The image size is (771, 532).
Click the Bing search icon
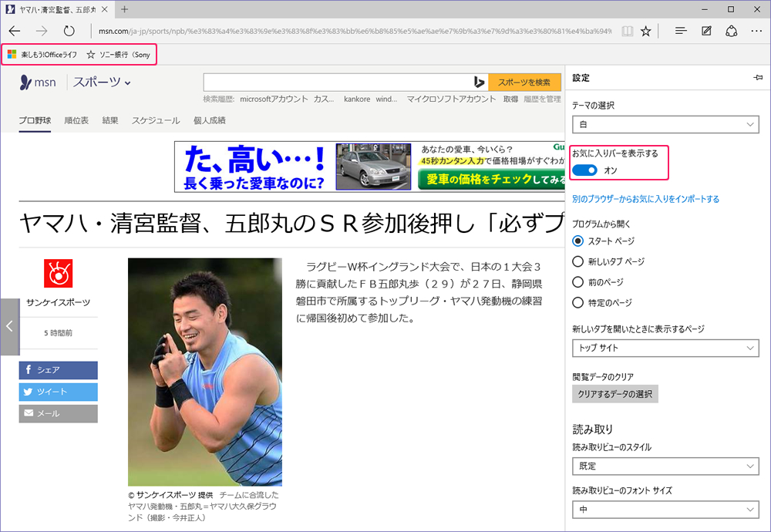tap(479, 82)
